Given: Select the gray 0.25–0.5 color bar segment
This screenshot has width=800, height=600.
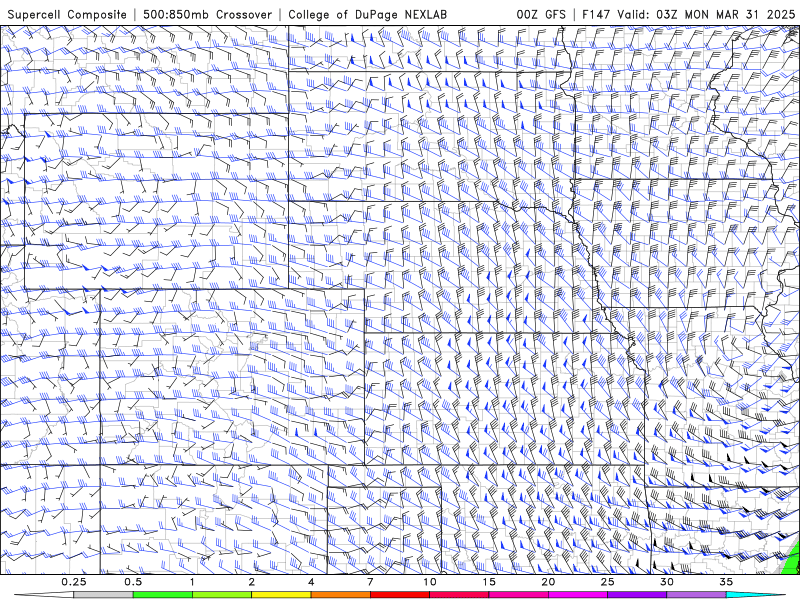Looking at the screenshot, I should [x=103, y=594].
